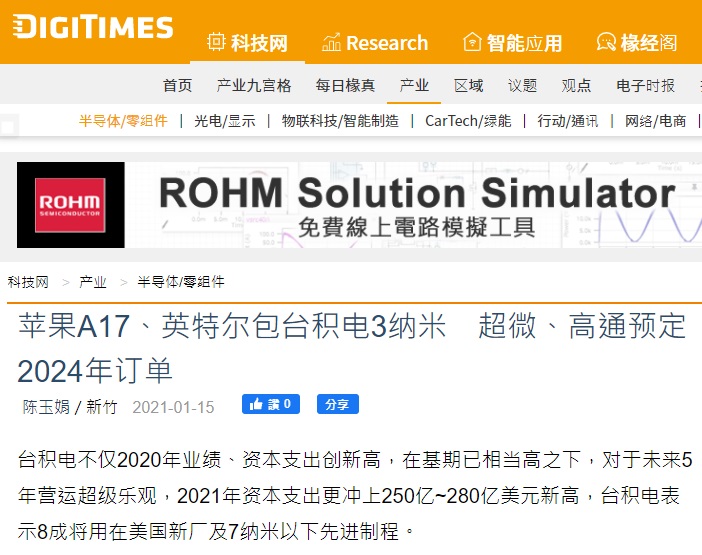
Task: Click author name 陈玉娟 / 新竹
Action: (x=70, y=407)
